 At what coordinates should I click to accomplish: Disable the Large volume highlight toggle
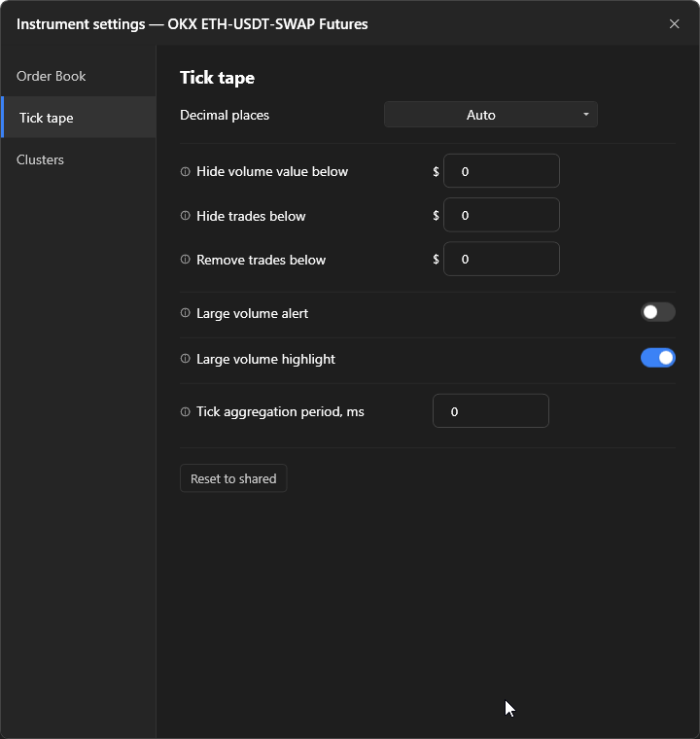pyautogui.click(x=658, y=358)
